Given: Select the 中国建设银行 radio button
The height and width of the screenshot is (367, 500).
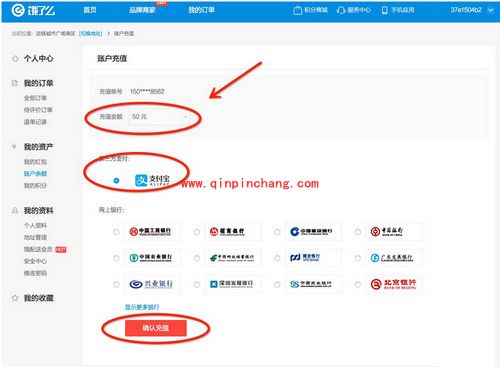Looking at the screenshot, I should coord(277,232).
